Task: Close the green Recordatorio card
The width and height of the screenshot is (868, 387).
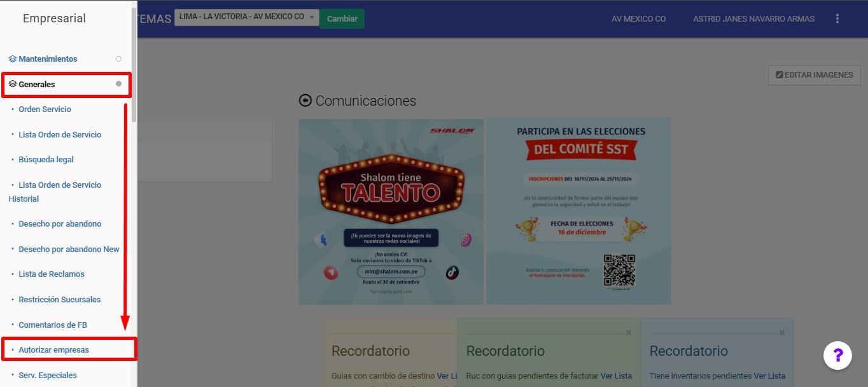Action: pyautogui.click(x=629, y=332)
